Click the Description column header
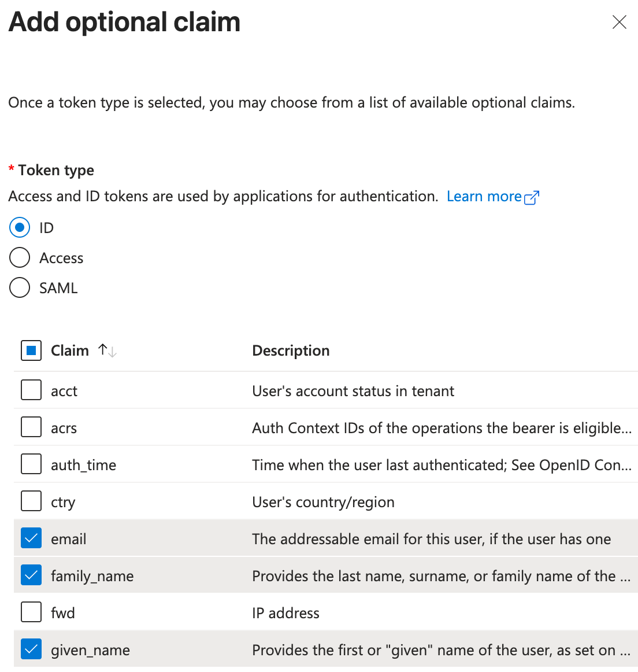The image size is (638, 672). [291, 350]
